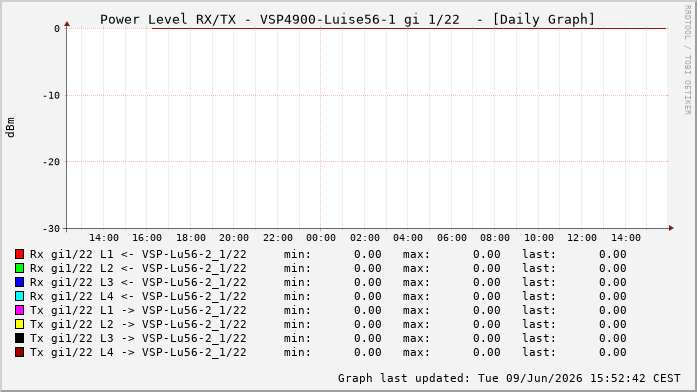Select the graph title text
Image resolution: width=697 pixels, height=392 pixels.
pos(347,19)
